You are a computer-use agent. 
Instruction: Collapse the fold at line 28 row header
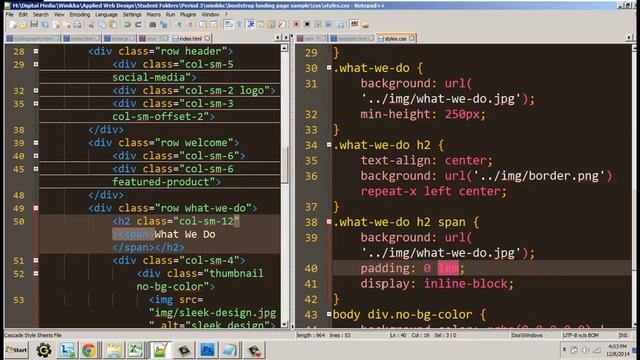point(36,51)
